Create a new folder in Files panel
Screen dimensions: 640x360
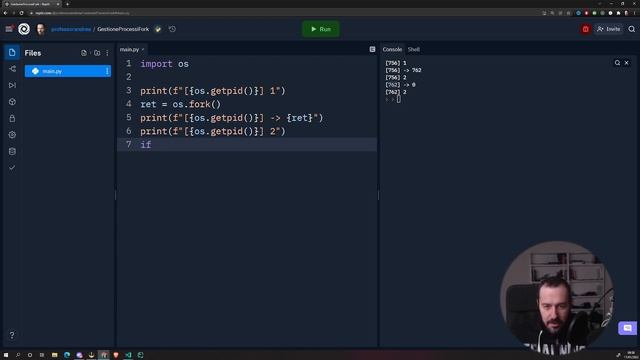tap(97, 53)
